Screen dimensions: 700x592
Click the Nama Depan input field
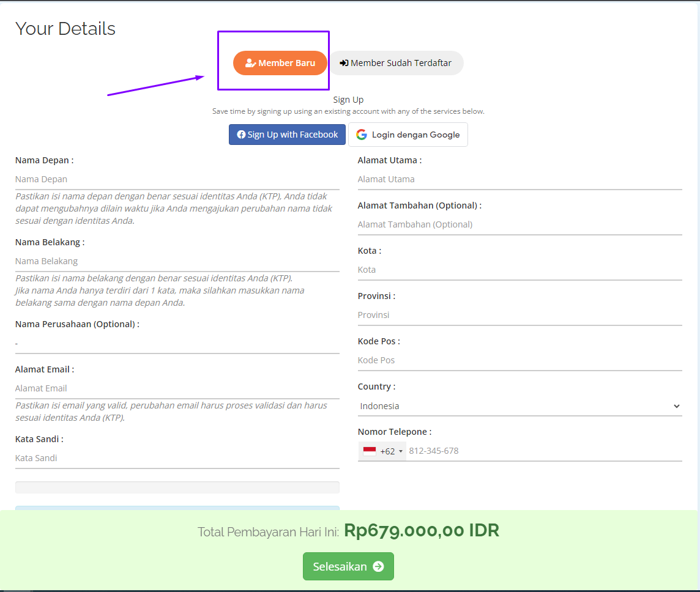177,179
